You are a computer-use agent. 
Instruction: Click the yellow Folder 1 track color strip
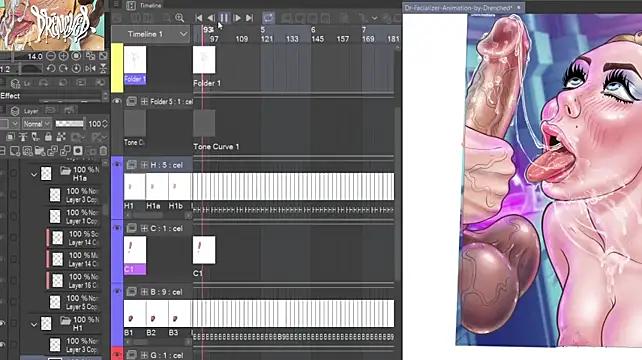pos(117,68)
